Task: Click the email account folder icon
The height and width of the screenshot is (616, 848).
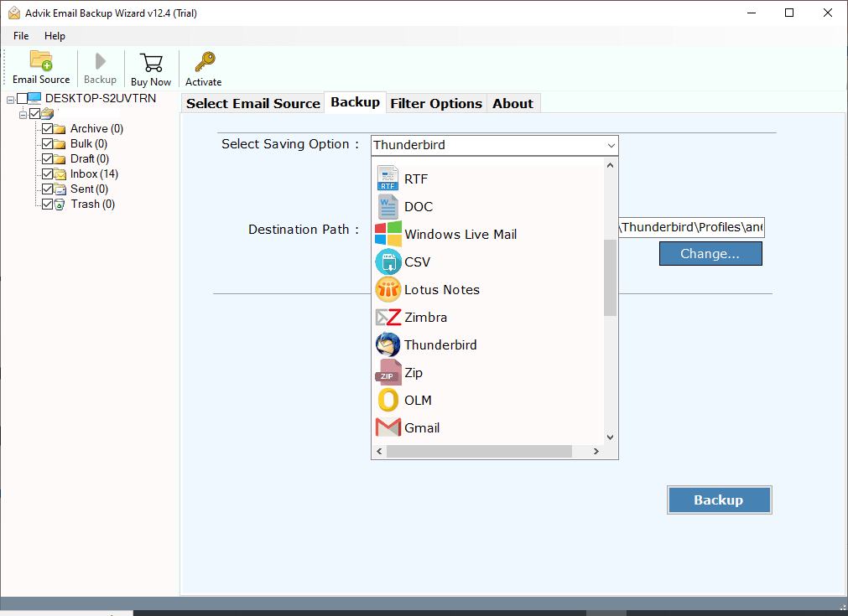Action: click(48, 113)
